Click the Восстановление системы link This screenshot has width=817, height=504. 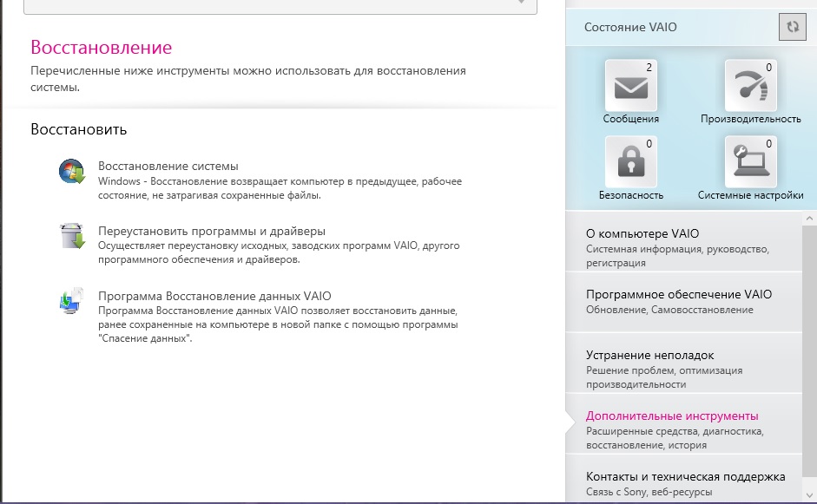(168, 166)
